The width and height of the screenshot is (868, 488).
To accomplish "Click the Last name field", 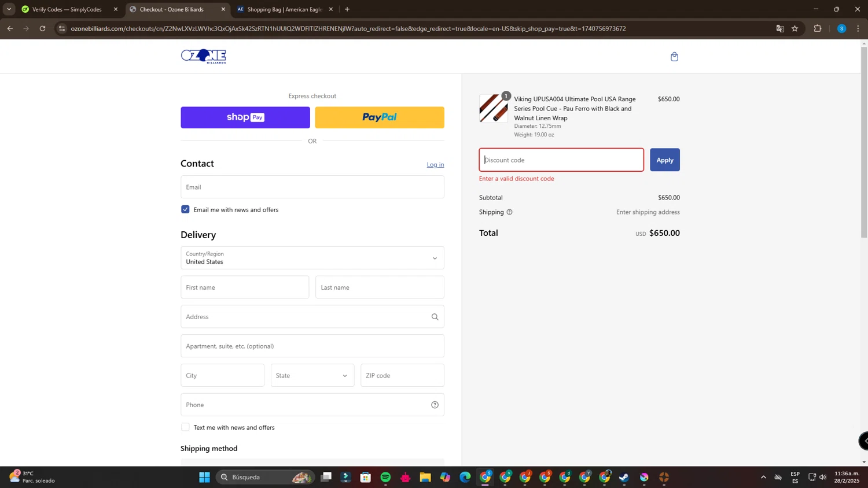I will (380, 287).
